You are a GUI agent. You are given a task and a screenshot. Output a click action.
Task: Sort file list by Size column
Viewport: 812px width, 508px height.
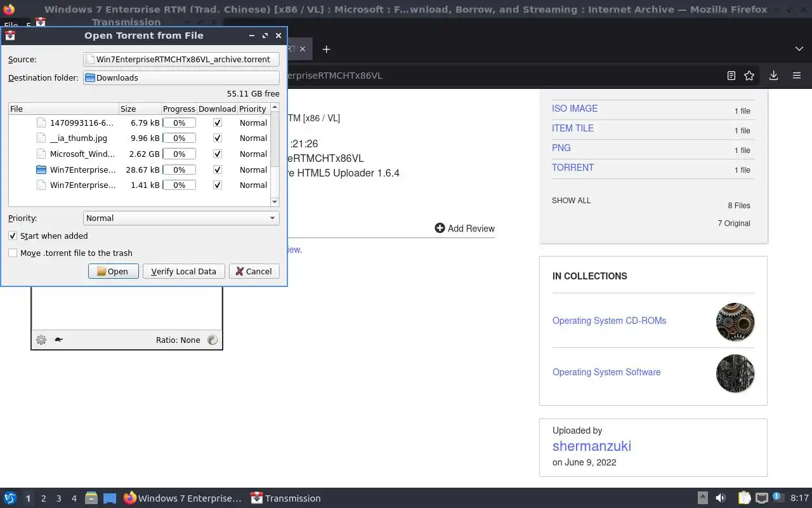coord(140,109)
